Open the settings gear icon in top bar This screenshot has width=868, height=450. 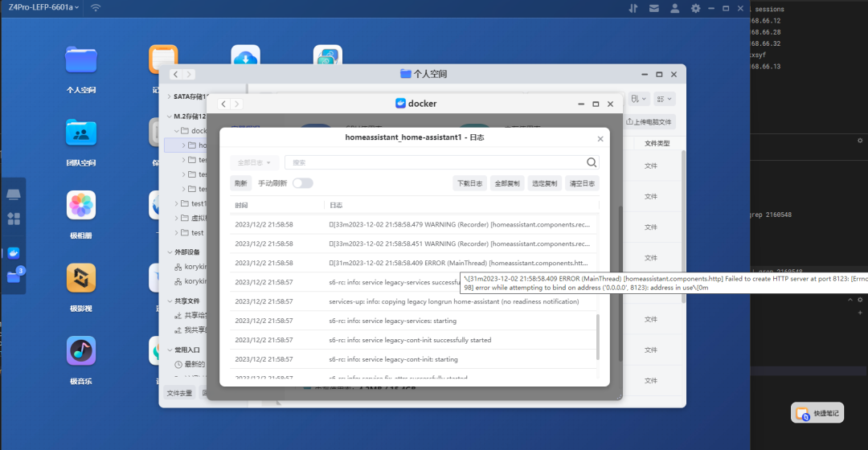(695, 8)
